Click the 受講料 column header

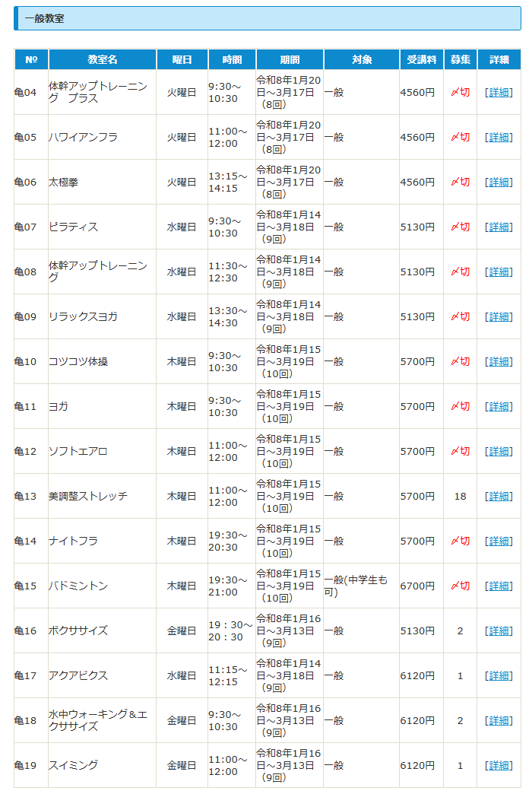tap(421, 59)
